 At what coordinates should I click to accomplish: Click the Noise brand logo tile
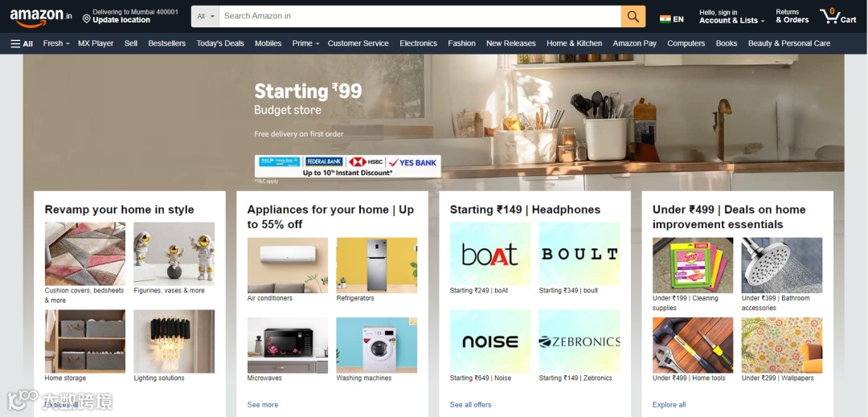coord(490,341)
